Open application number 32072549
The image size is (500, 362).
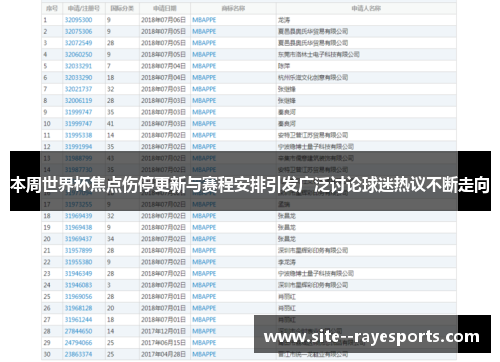tap(78, 43)
